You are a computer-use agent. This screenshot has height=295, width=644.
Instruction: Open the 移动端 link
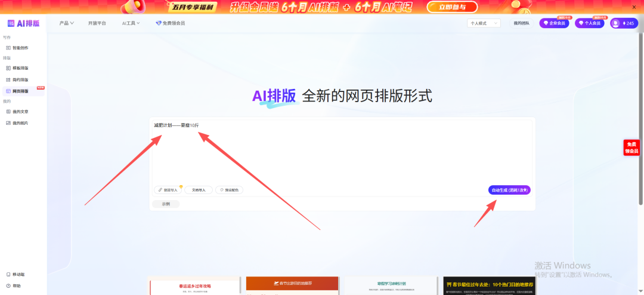tap(18, 275)
